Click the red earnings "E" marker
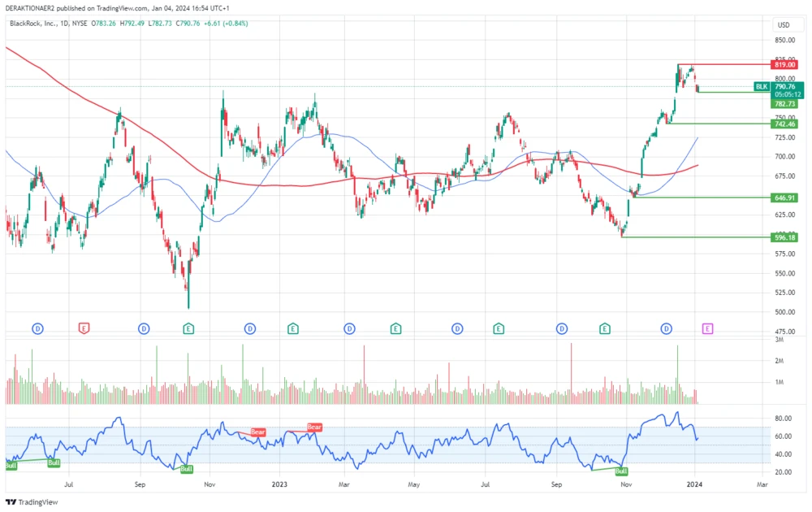Screen dimensions: 812x512 point(83,328)
